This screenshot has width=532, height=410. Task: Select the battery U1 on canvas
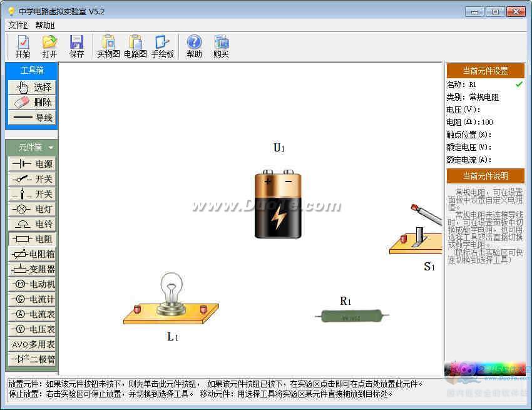[x=278, y=203]
